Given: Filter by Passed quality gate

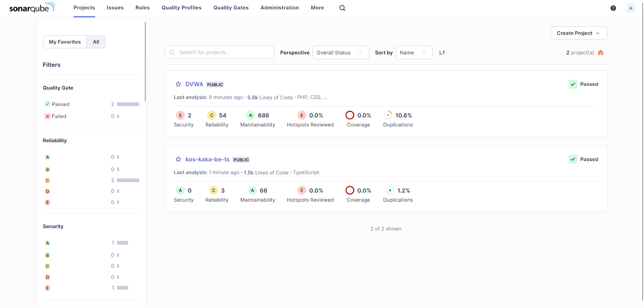Looking at the screenshot, I should tap(60, 104).
